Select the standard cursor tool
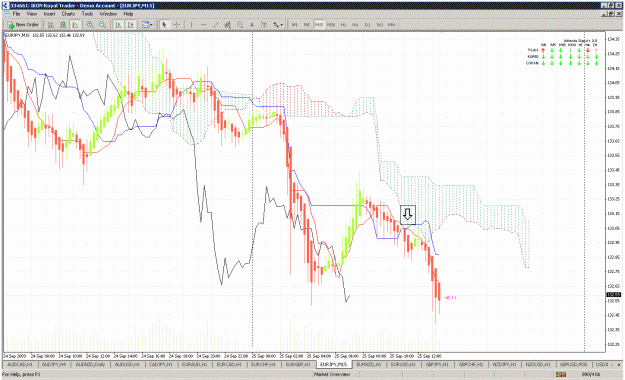 pos(164,25)
